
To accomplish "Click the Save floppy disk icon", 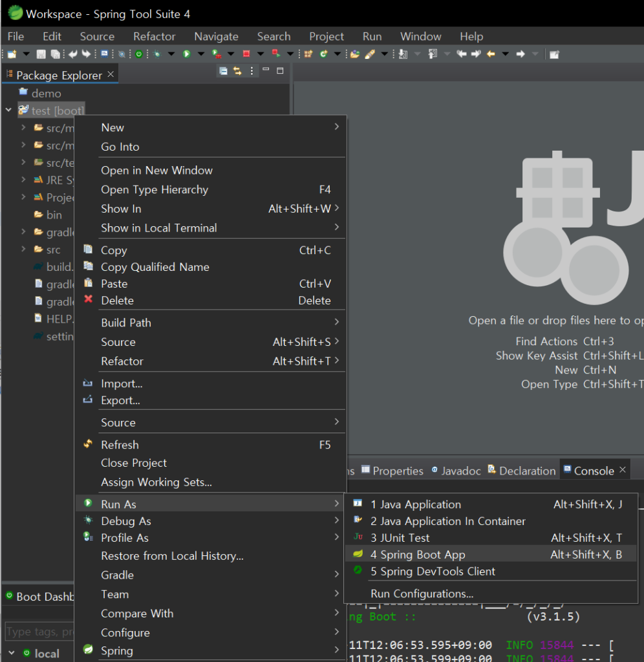I will [41, 54].
